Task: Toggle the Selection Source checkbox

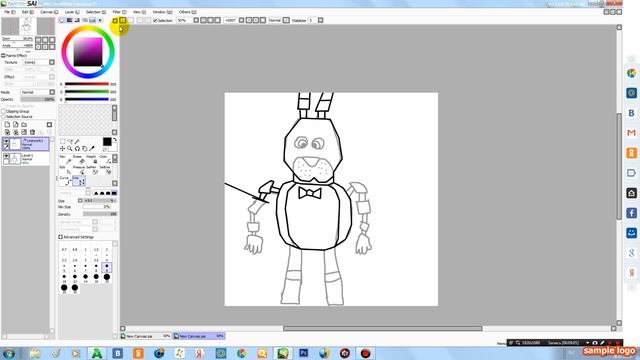Action: pyautogui.click(x=3, y=117)
